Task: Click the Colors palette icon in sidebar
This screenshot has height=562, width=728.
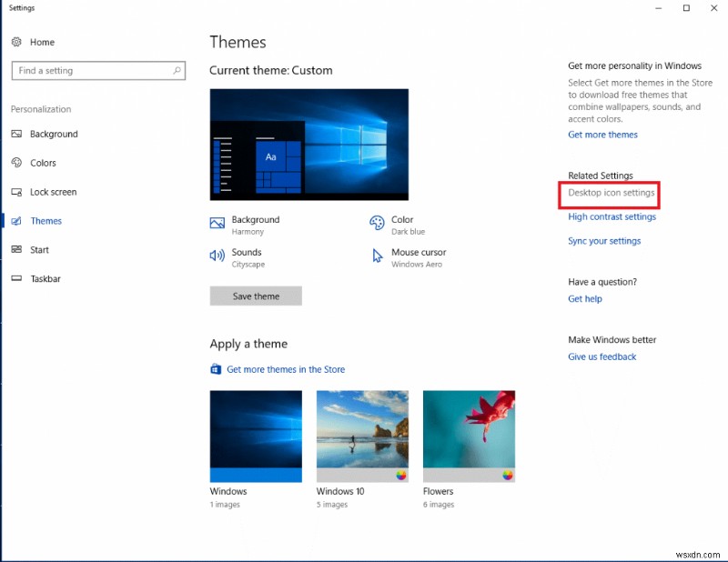Action: pyautogui.click(x=16, y=163)
